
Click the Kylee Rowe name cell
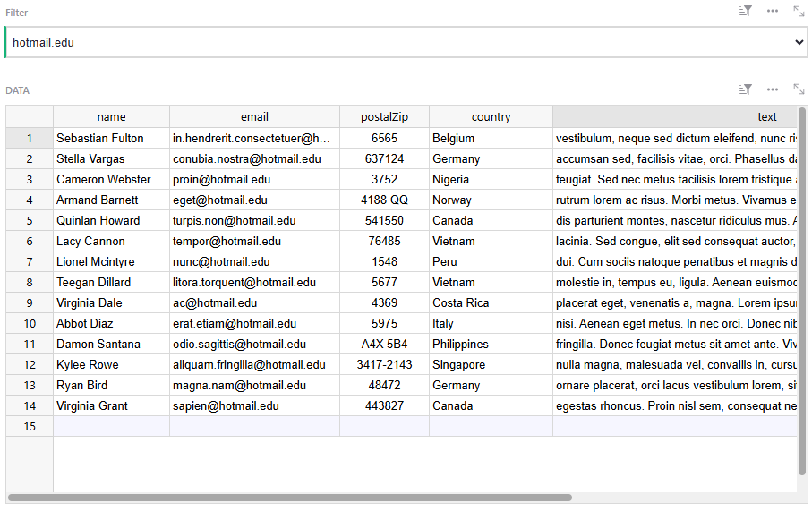111,364
